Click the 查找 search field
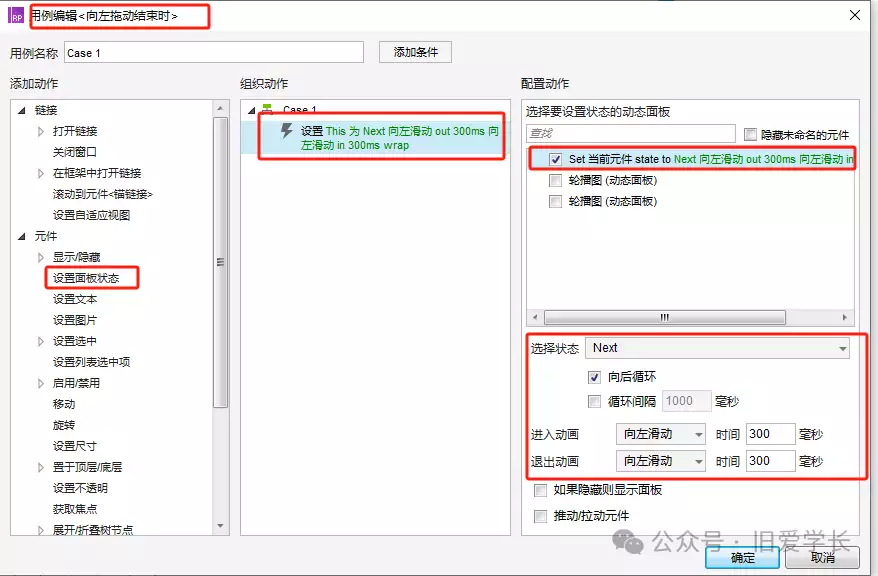The height and width of the screenshot is (576, 878). coord(631,133)
